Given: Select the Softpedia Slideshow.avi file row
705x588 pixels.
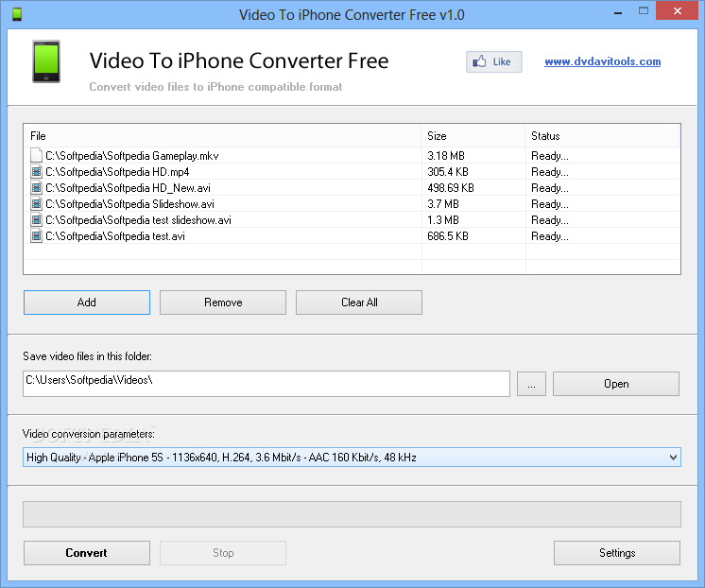Looking at the screenshot, I should pos(352,204).
